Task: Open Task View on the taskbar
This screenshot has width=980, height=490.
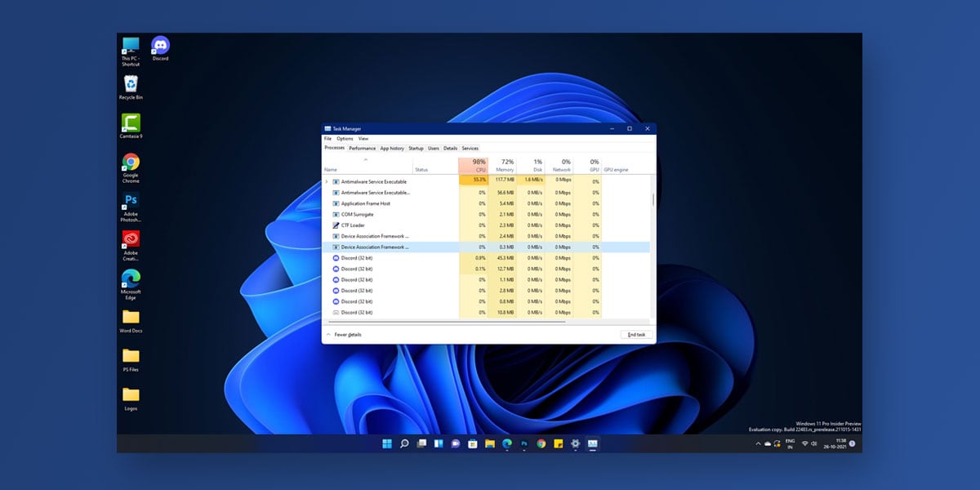Action: tap(421, 443)
